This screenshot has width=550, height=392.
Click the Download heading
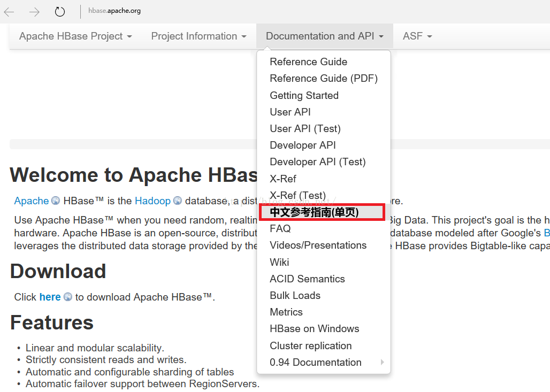[x=58, y=271]
